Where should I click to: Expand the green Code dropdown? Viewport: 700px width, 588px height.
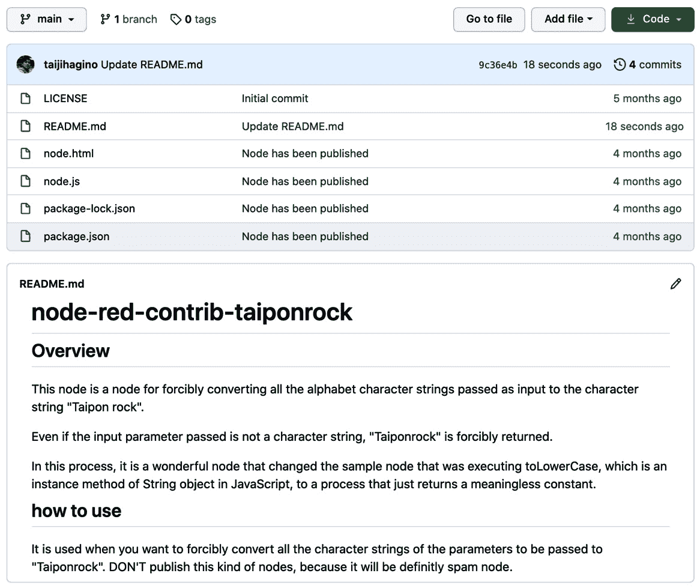click(x=653, y=19)
